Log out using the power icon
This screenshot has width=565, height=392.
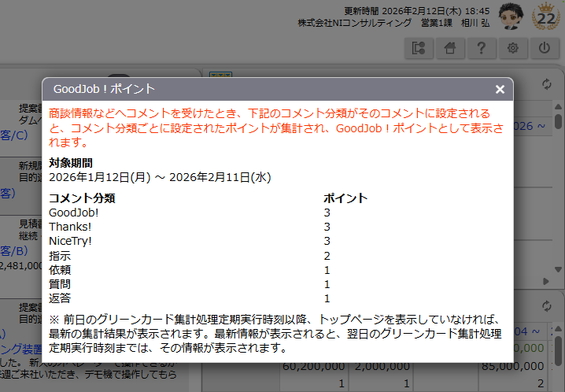tap(544, 49)
